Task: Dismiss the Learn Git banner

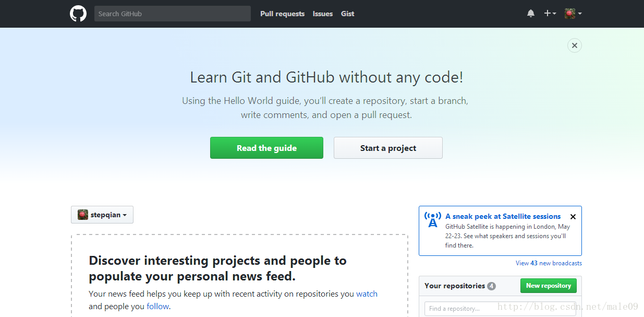Action: coord(575,45)
